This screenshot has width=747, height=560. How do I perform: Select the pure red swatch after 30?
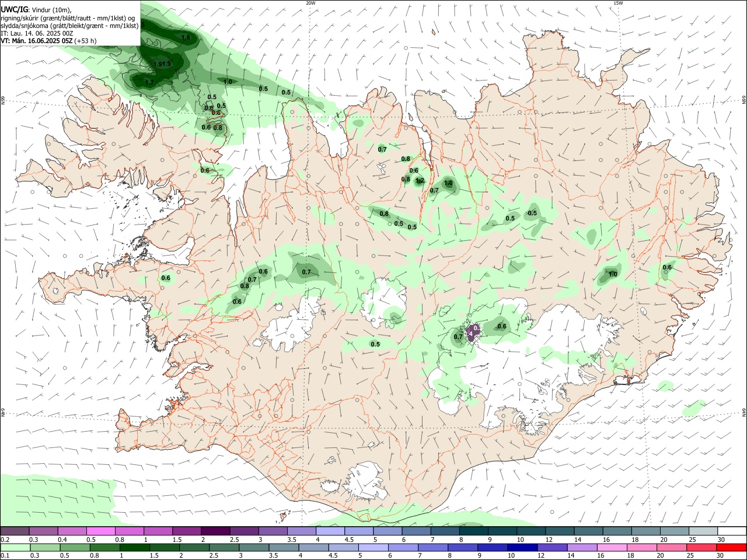pos(731,547)
